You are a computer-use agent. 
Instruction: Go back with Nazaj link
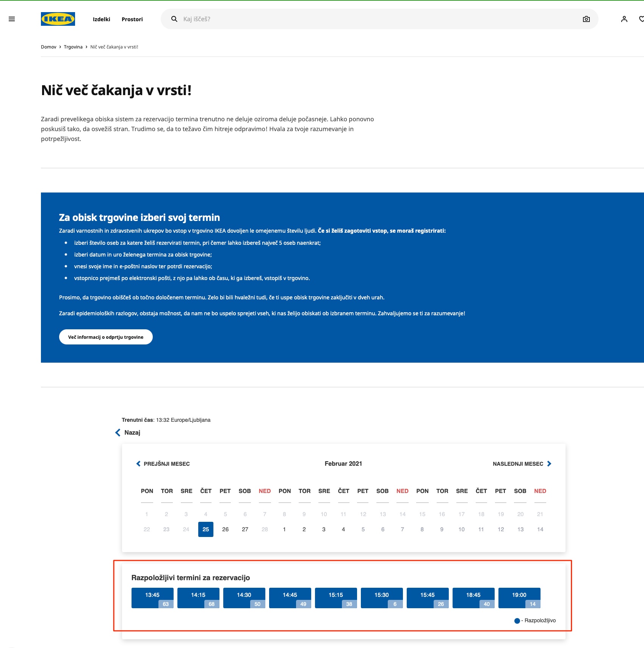coord(132,432)
